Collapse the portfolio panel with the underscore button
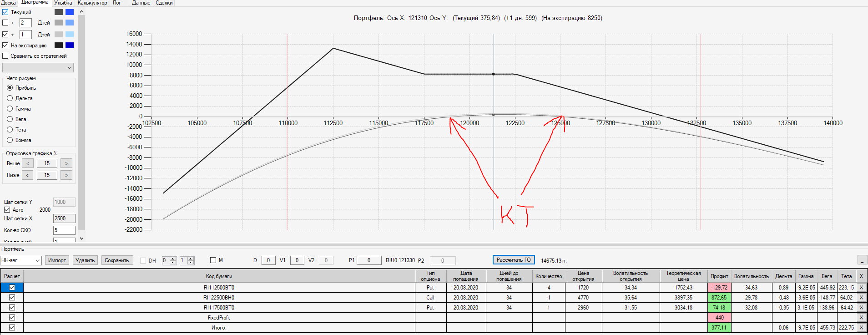The image size is (868, 335). tap(862, 260)
